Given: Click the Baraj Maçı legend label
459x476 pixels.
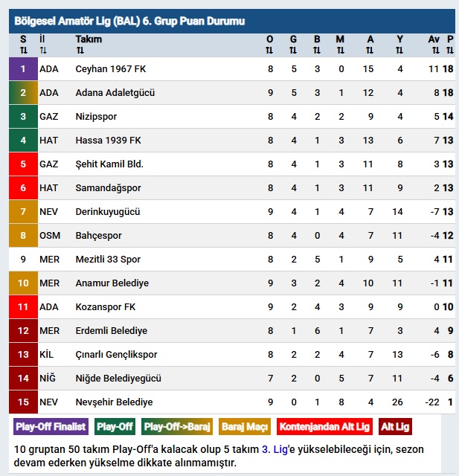Looking at the screenshot, I should pyautogui.click(x=245, y=427).
